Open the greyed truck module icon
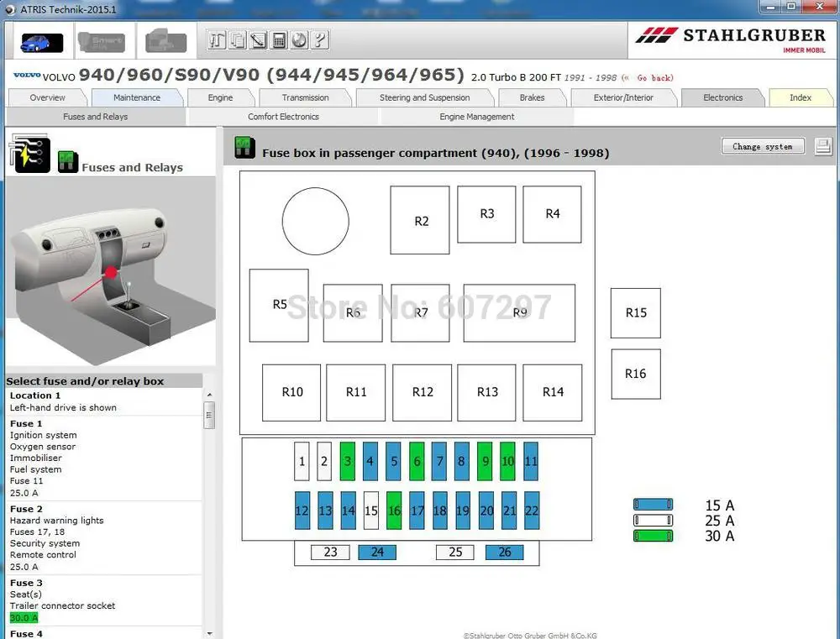Image resolution: width=840 pixels, height=639 pixels. tap(166, 41)
